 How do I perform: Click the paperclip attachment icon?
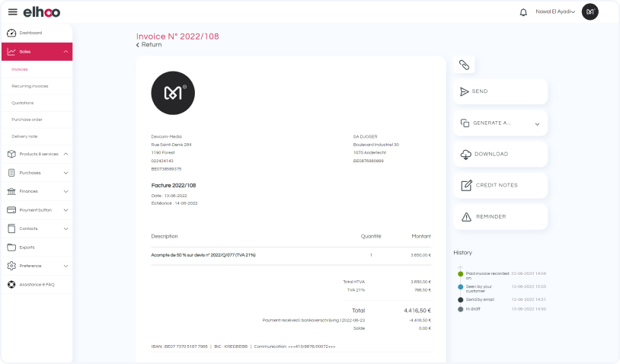(x=464, y=65)
